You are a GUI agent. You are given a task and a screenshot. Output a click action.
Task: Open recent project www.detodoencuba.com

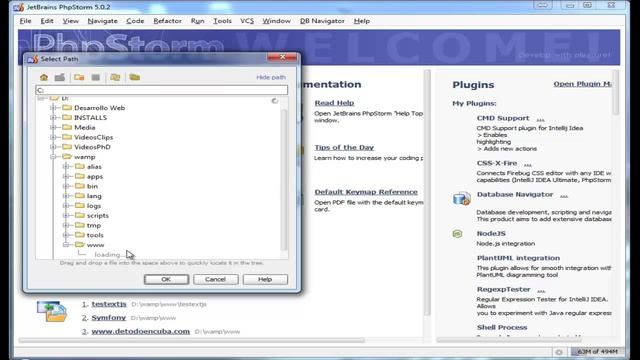pyautogui.click(x=140, y=331)
